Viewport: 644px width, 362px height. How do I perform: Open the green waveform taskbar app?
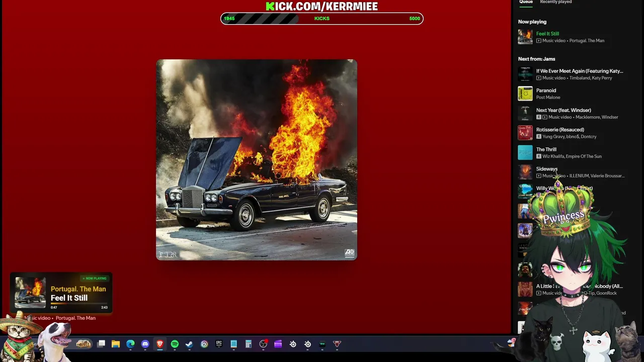(x=323, y=344)
